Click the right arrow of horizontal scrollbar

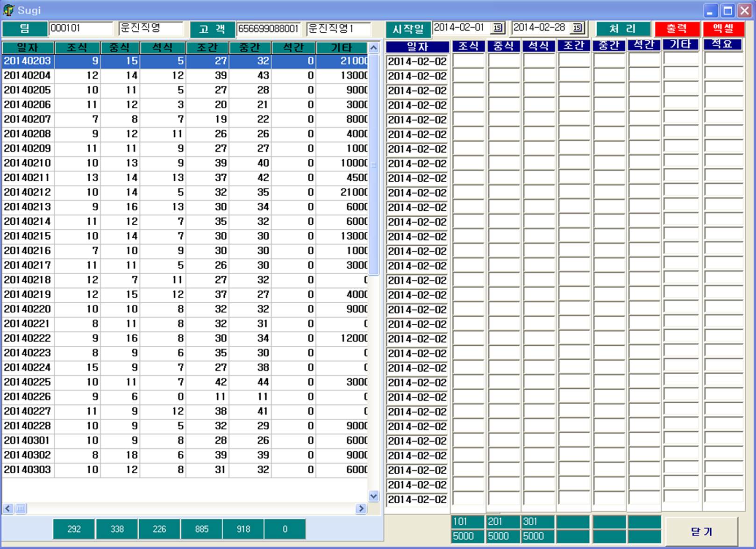(361, 508)
